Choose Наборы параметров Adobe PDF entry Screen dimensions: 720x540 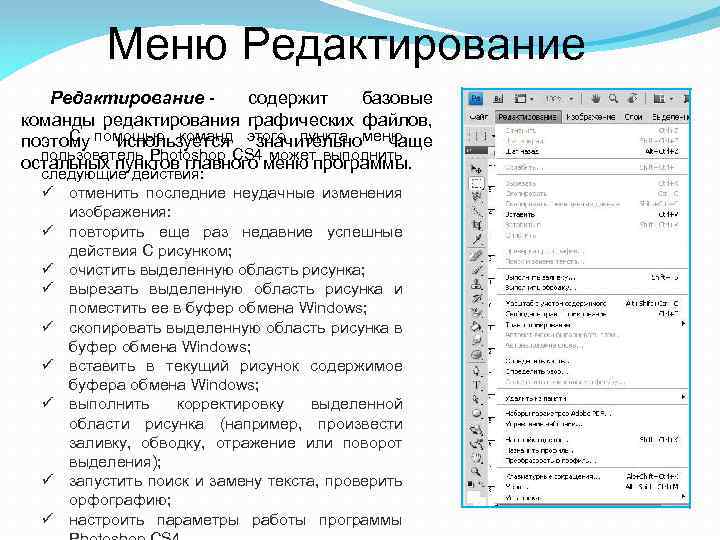pos(592,413)
